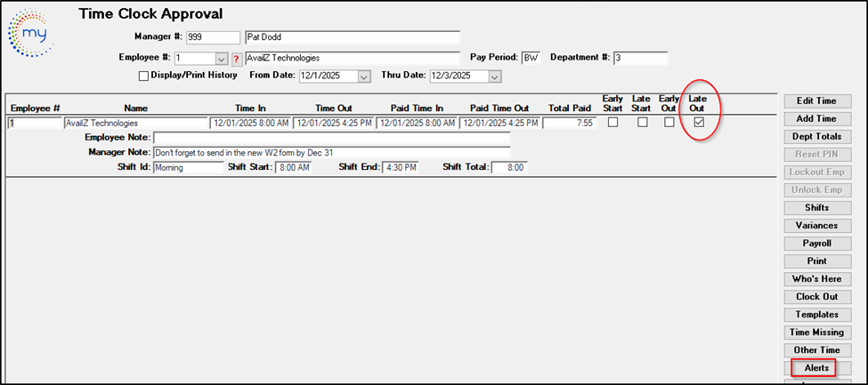
Task: Open the From Date dropdown calendar
Action: 364,76
